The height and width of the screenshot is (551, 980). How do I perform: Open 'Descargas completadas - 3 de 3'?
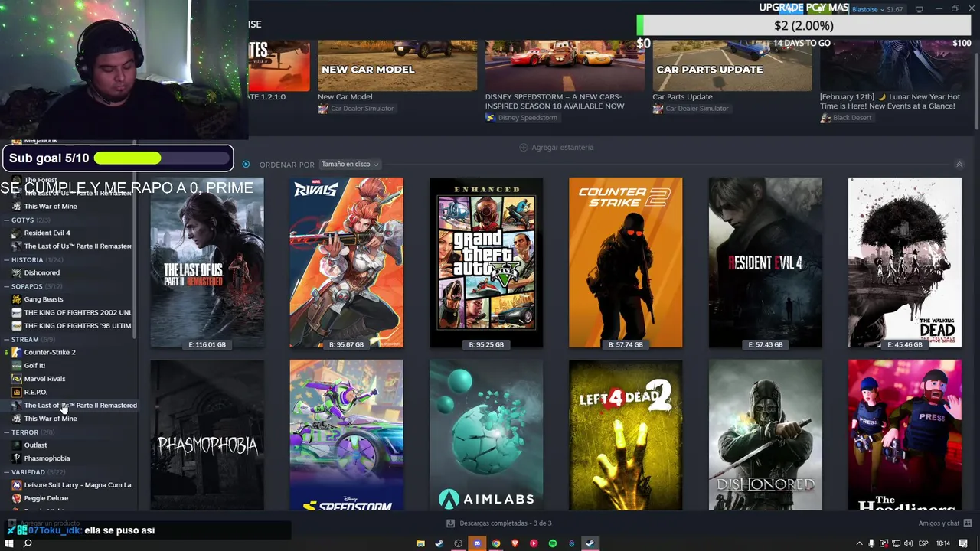click(x=505, y=523)
